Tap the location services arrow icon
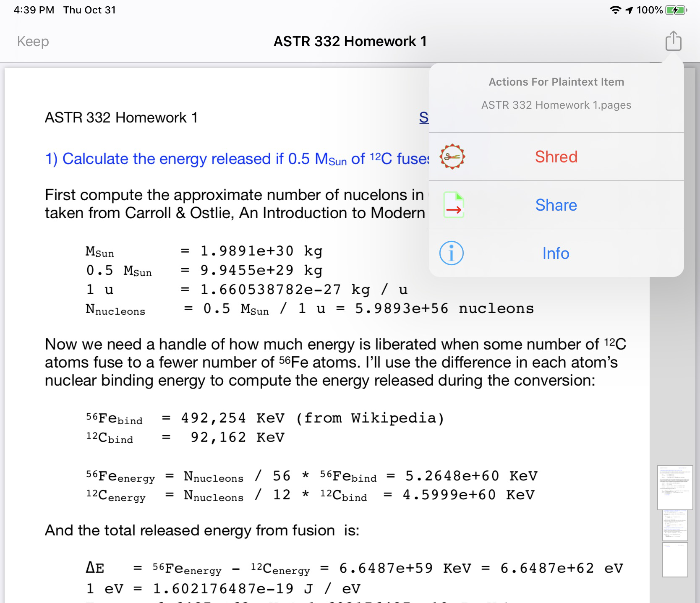The image size is (700, 603). click(x=629, y=10)
